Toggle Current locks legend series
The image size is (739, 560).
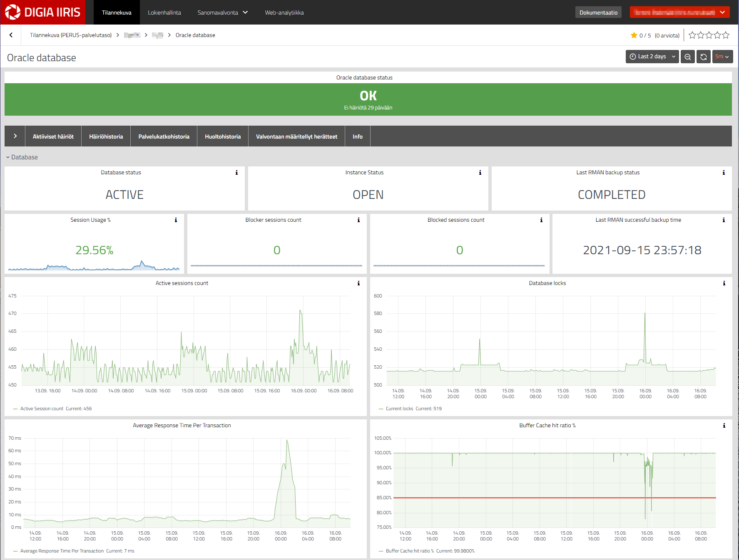399,409
